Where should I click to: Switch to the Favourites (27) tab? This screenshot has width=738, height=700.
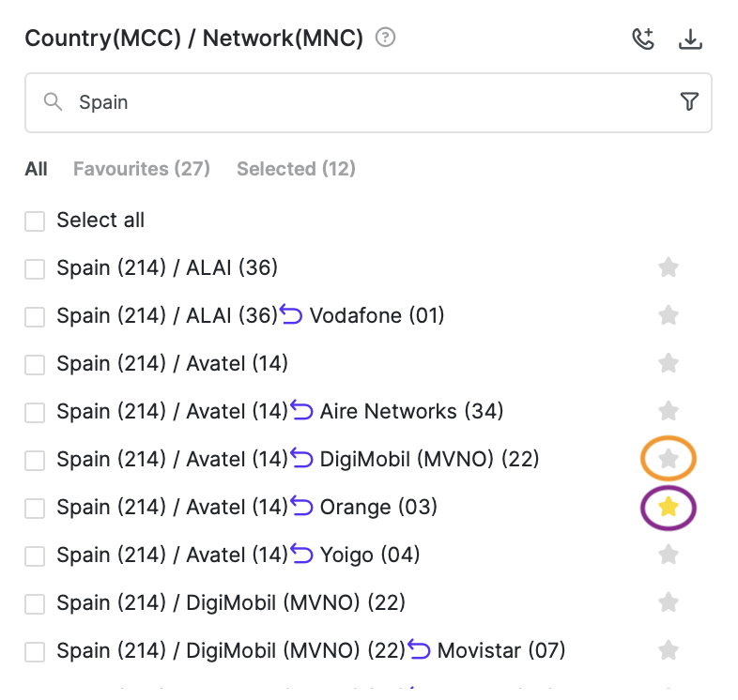point(141,168)
